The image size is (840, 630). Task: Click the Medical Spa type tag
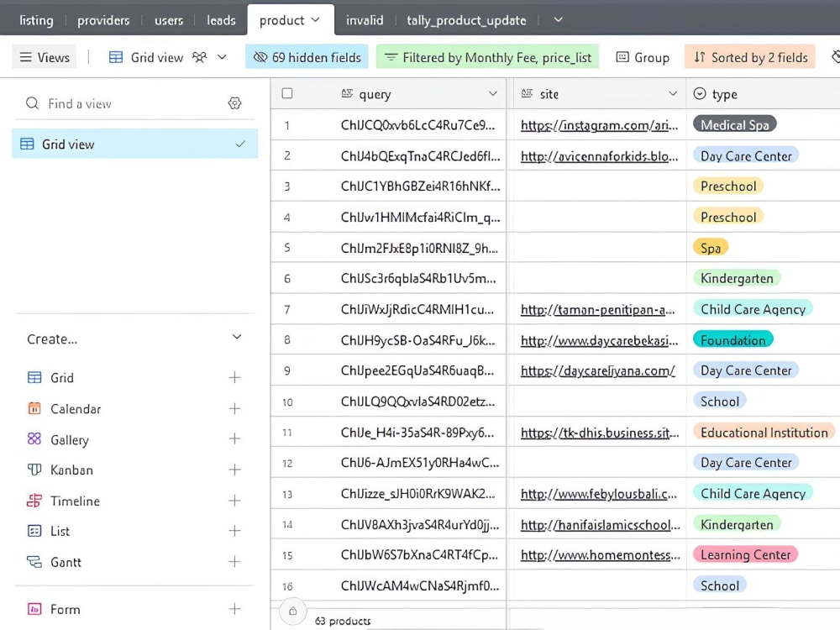click(x=734, y=125)
